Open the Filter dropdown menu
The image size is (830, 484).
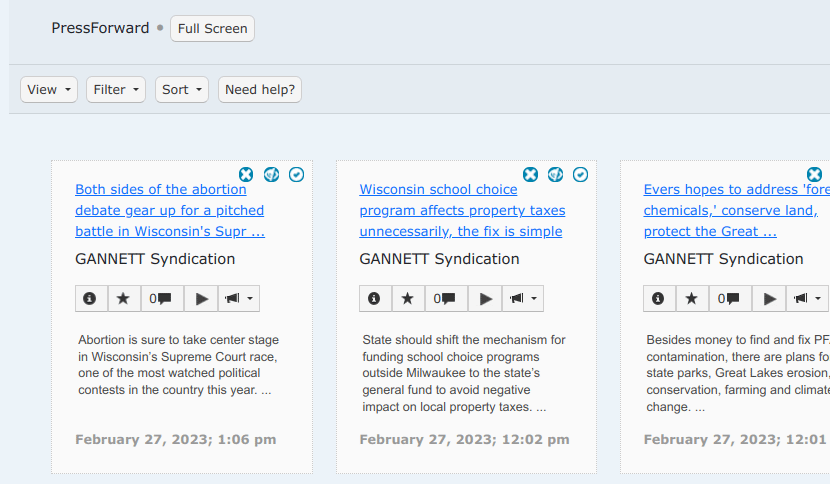[x=116, y=89]
